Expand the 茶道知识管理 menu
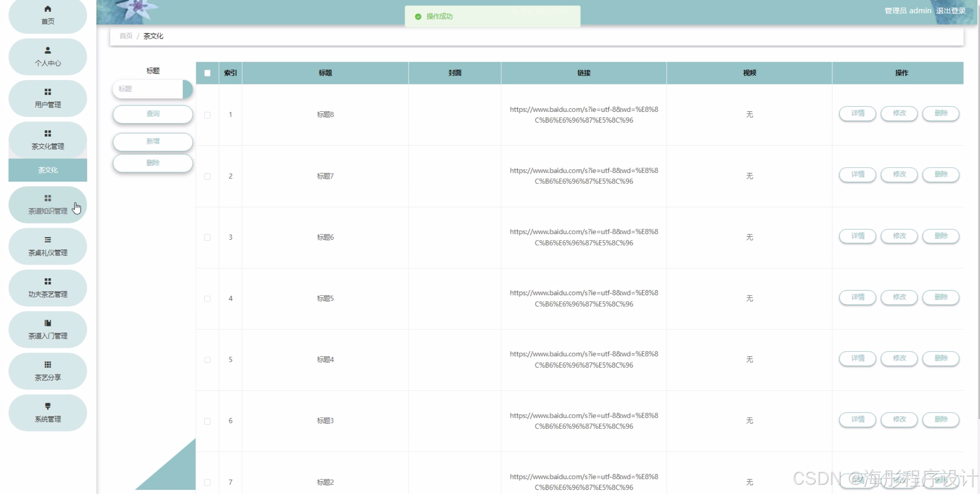Image resolution: width=980 pixels, height=494 pixels. click(47, 205)
